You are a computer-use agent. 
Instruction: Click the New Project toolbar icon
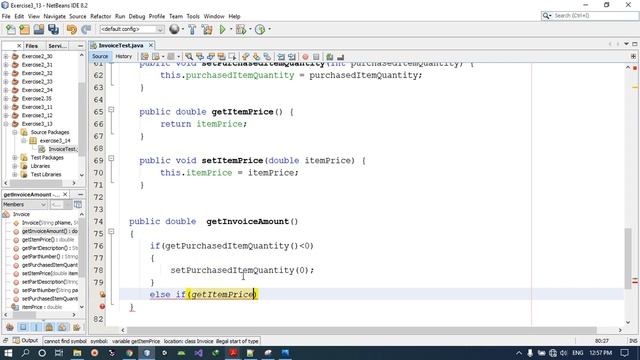pos(24,29)
